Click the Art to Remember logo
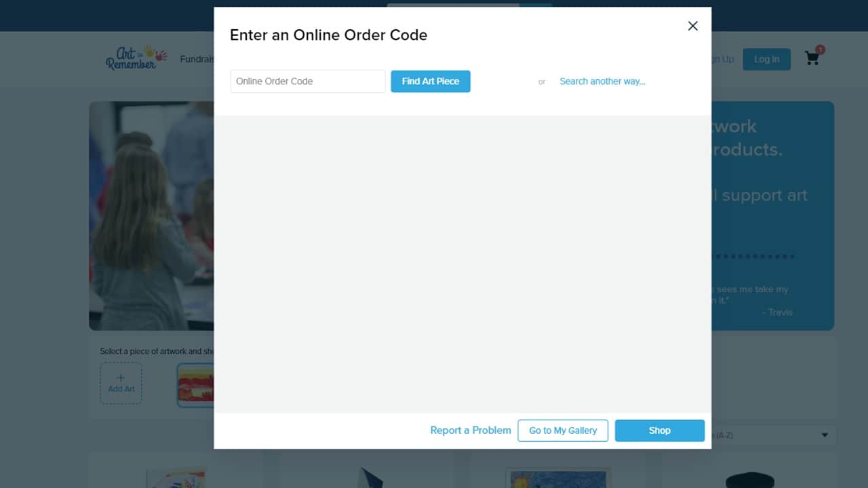This screenshot has width=868, height=488. (x=136, y=58)
